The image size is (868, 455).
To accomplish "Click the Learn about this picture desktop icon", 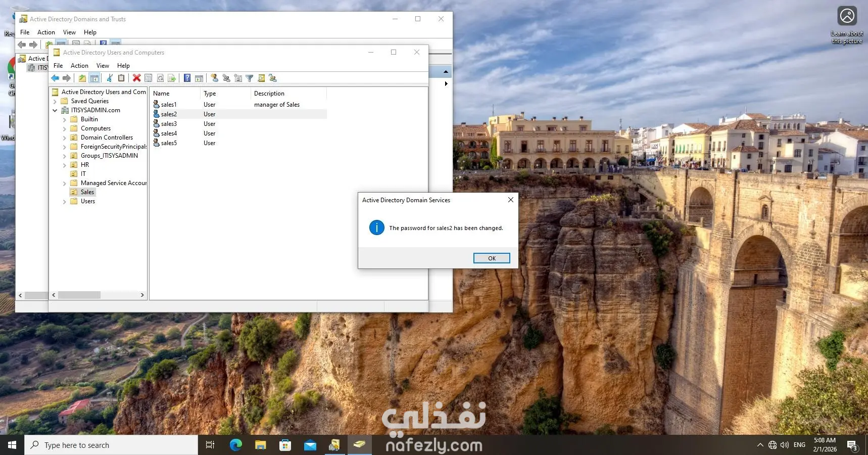I will click(x=847, y=25).
